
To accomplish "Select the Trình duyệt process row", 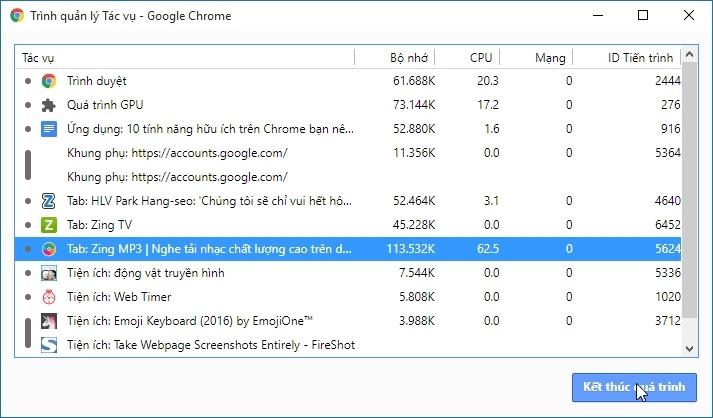I will [348, 81].
